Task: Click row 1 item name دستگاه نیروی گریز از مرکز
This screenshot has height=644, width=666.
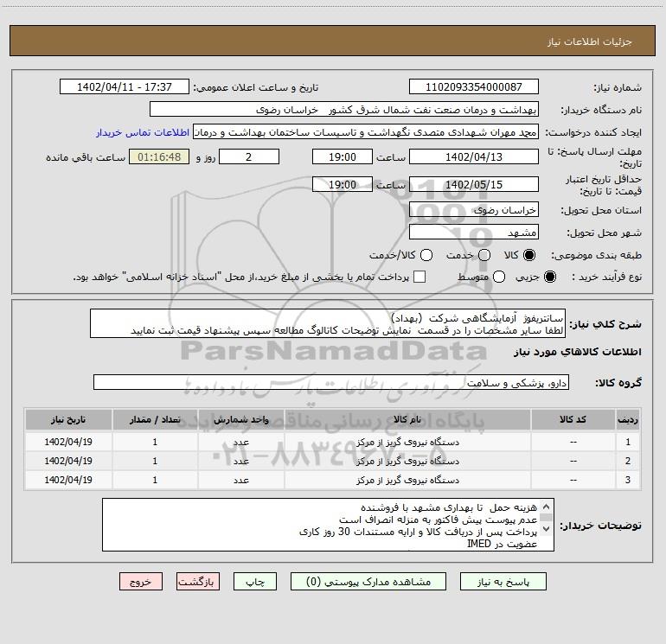Action: click(407, 442)
